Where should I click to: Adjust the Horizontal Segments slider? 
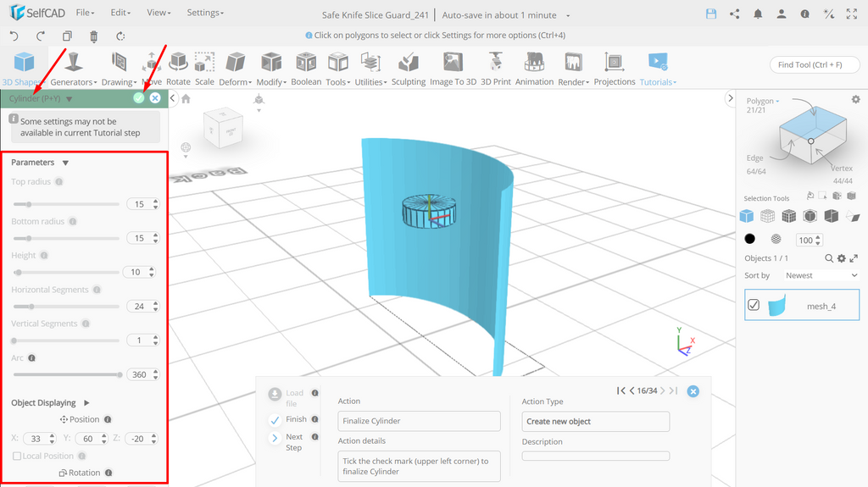point(66,307)
